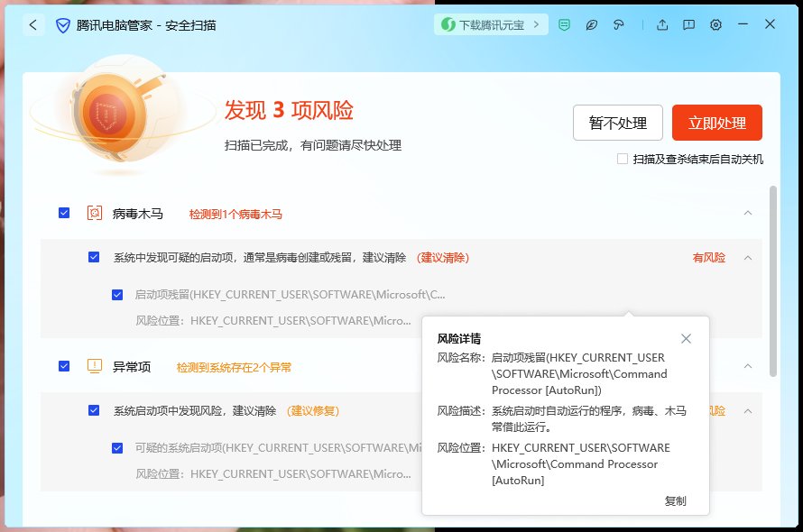Uncheck the 启动项残留 item checkbox
The width and height of the screenshot is (803, 532).
pos(117,295)
